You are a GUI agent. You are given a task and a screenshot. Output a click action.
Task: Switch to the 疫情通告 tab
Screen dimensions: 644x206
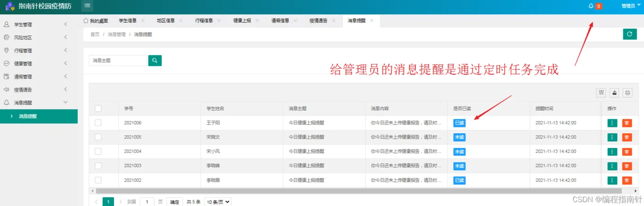(x=318, y=21)
